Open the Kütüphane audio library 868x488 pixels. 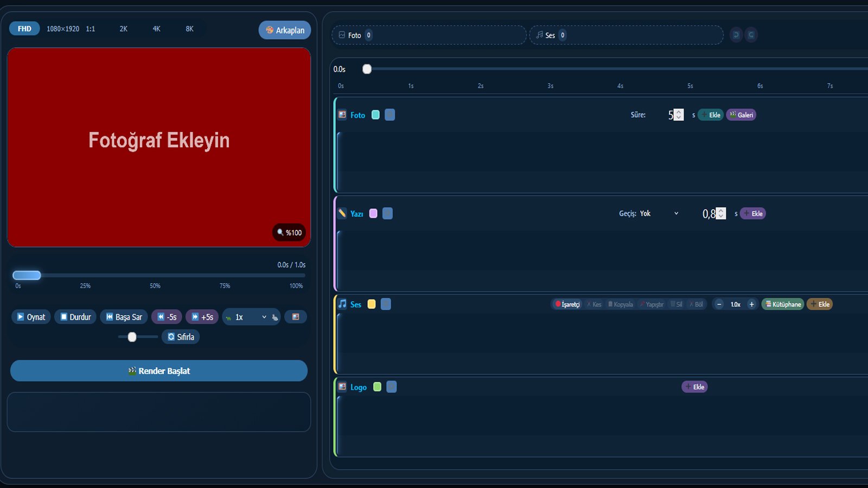783,304
